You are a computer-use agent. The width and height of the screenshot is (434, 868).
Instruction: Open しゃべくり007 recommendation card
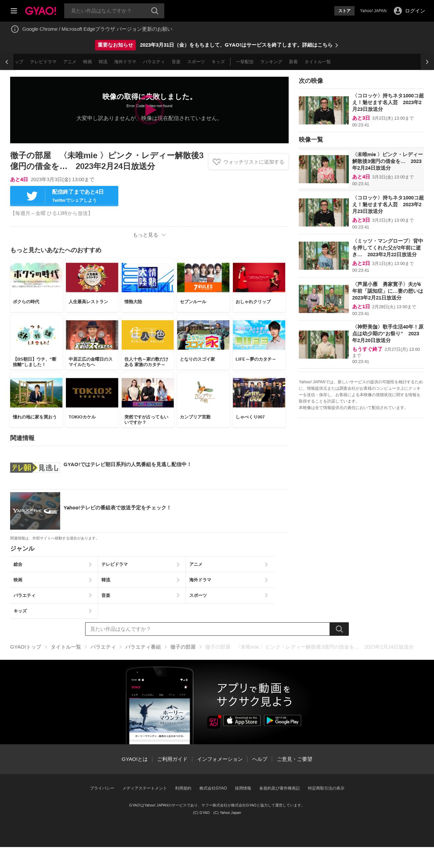tap(259, 400)
